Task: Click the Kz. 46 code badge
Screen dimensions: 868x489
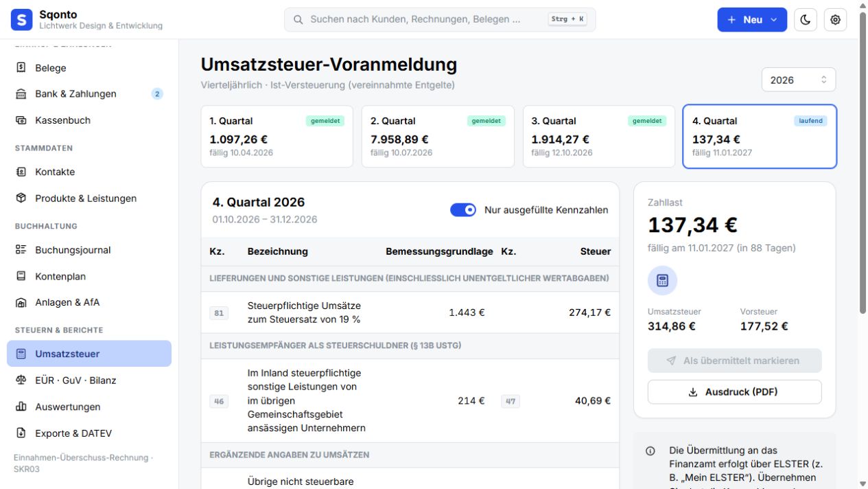Action: (219, 401)
